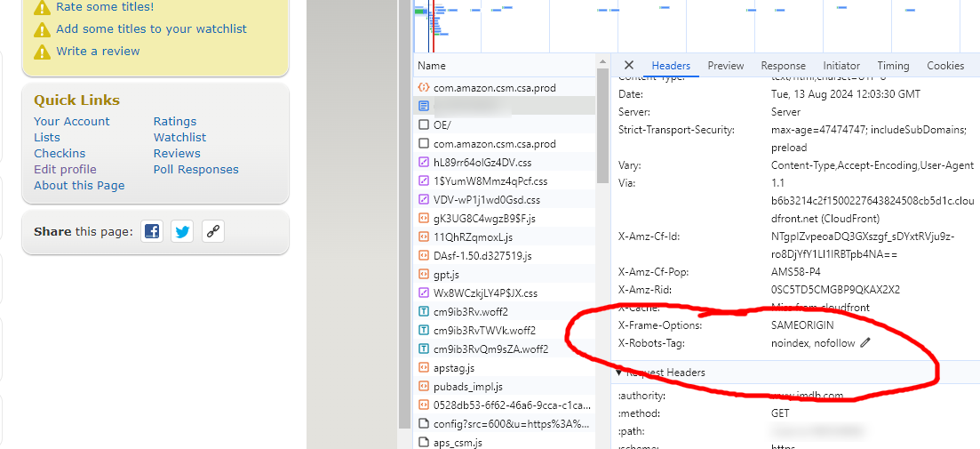Open the Watchlist quick link
Viewport: 980px width, 449px height.
[179, 137]
